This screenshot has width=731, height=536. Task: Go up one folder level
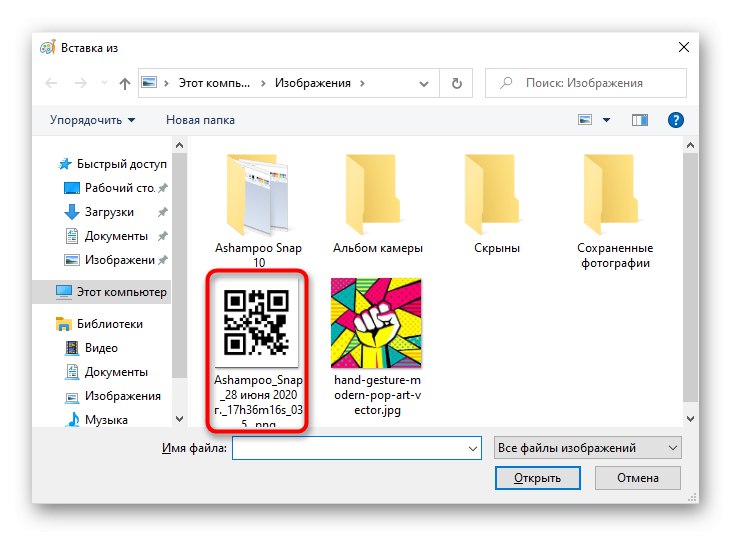124,83
